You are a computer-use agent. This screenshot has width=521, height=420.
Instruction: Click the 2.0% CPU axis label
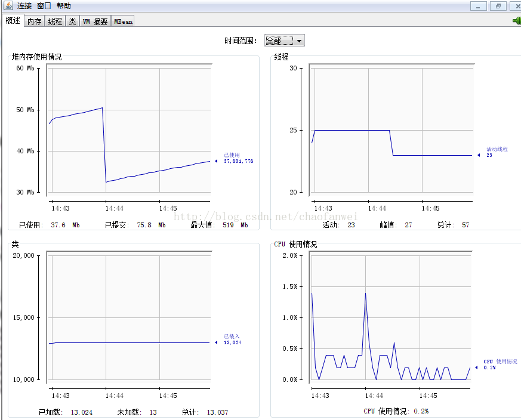click(x=289, y=255)
